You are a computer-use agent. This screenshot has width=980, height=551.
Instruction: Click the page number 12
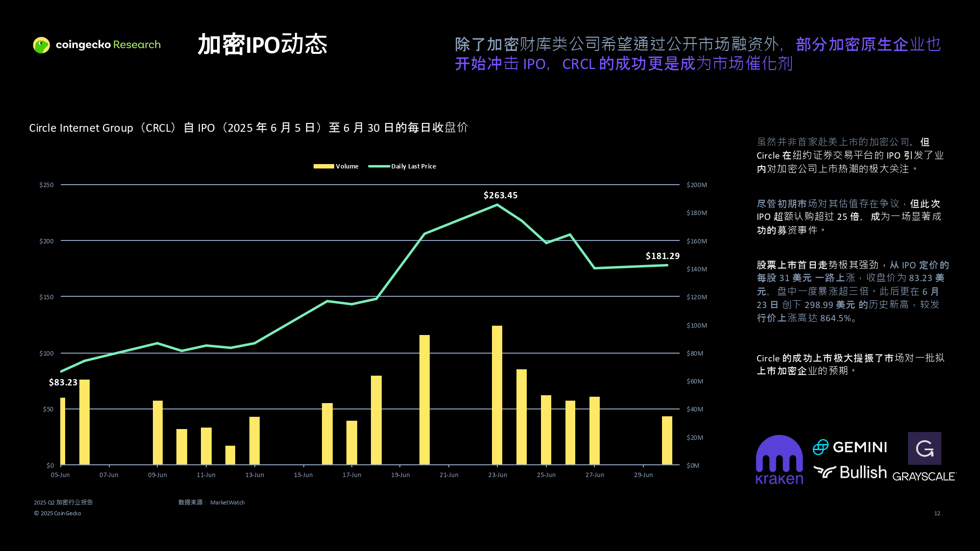[x=937, y=513]
